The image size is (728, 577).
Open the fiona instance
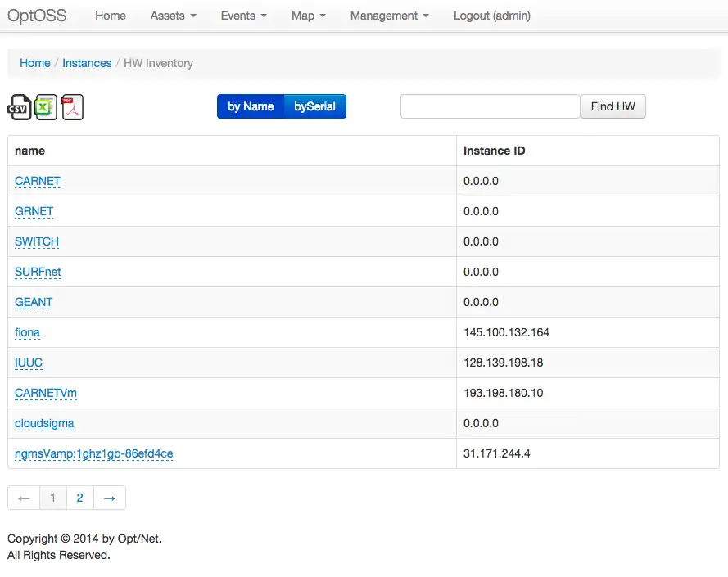click(27, 332)
